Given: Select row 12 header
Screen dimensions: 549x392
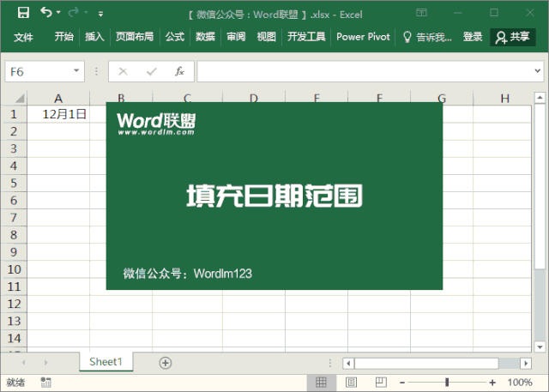Looking at the screenshot, I should coord(14,304).
